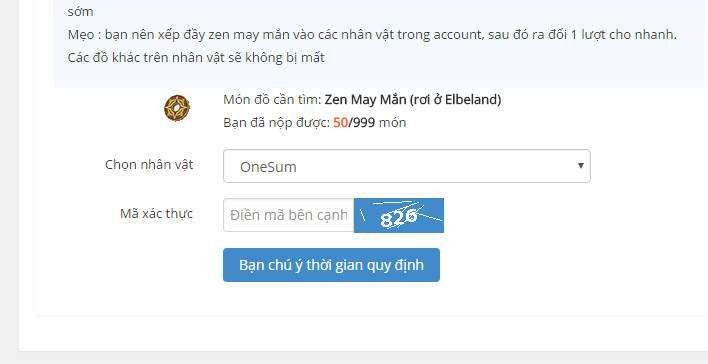
Task: Select the 'Zen May Mắn (rơi ở Elbeland)' text
Action: (413, 99)
